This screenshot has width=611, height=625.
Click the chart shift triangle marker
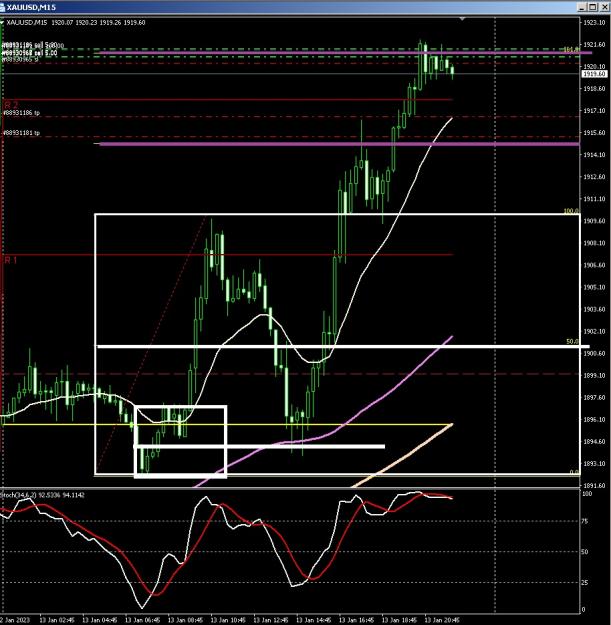[462, 19]
